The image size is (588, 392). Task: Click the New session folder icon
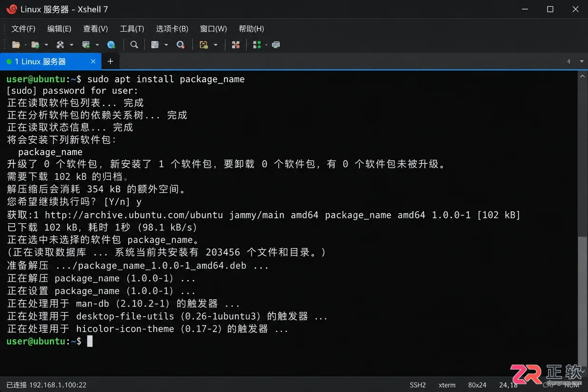16,45
